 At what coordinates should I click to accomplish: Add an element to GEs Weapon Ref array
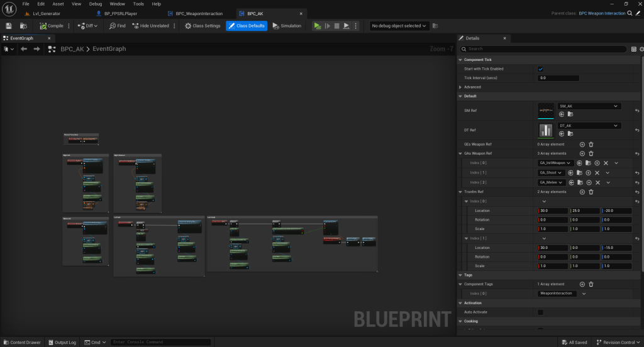coord(582,144)
